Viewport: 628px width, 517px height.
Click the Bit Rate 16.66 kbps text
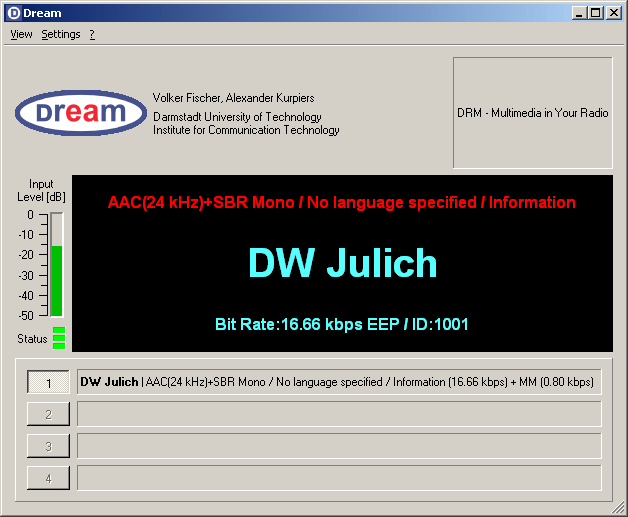tap(342, 324)
